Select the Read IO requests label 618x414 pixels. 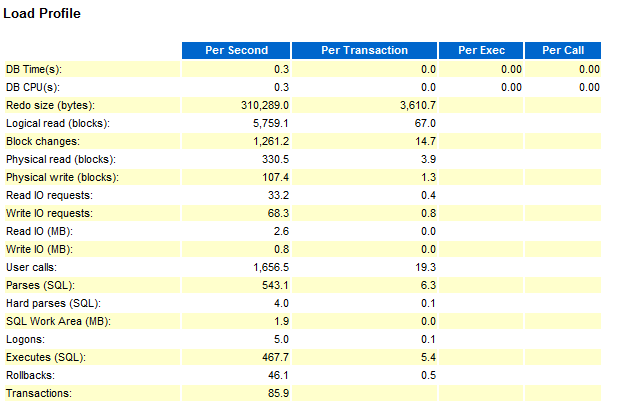point(50,196)
